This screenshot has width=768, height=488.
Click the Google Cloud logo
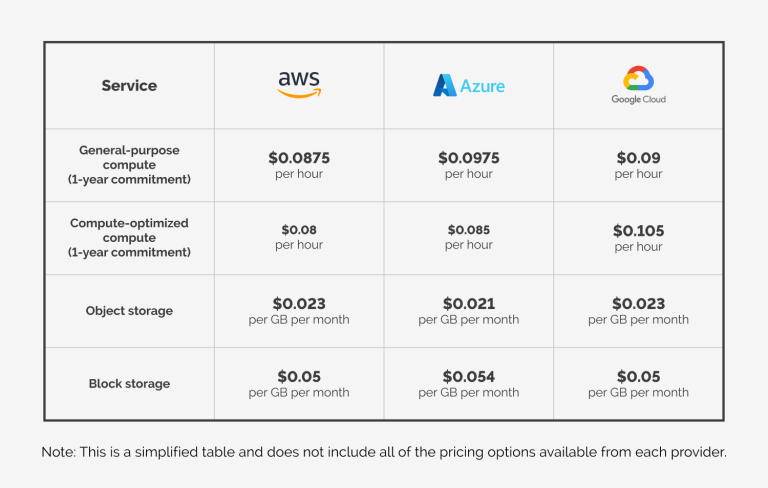(x=638, y=85)
